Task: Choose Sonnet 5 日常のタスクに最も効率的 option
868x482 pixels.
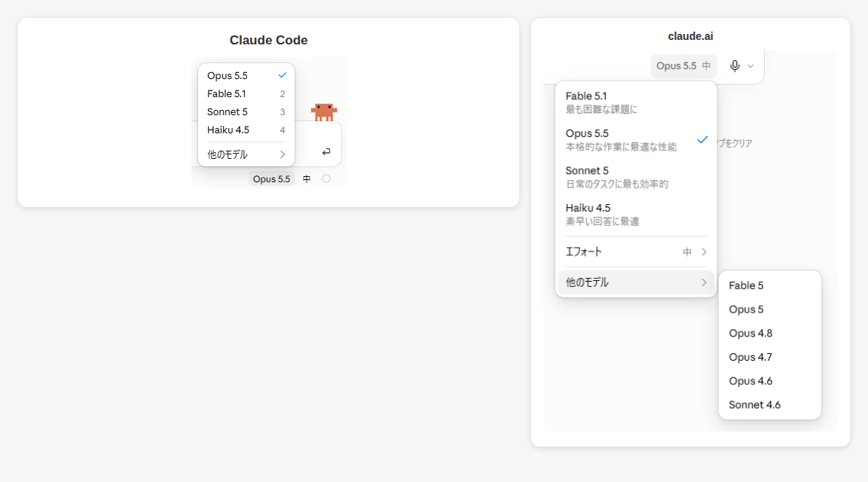Action: pos(636,177)
